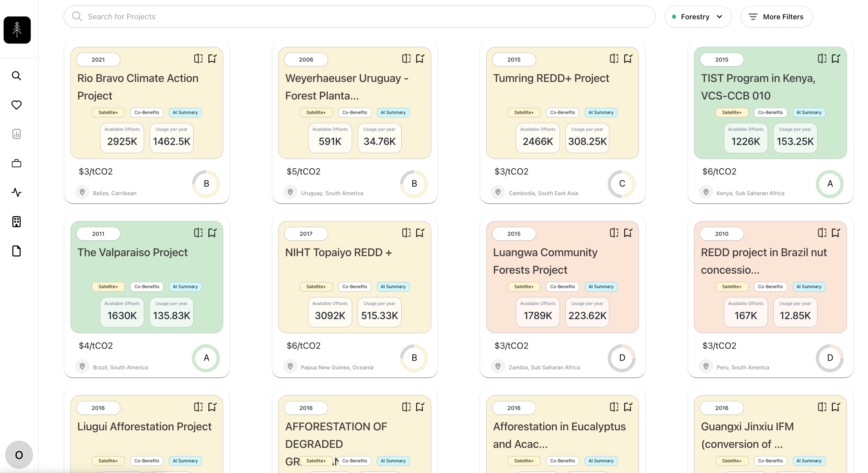The width and height of the screenshot is (868, 473).
Task: Bookmark the Tumring REDD+ Project
Action: [628, 59]
